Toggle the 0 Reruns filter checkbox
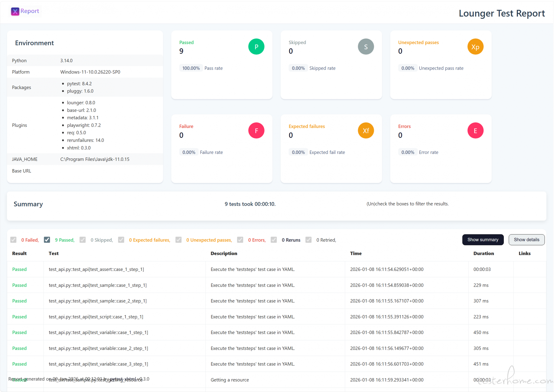Screen dimensions: 554x392 coord(274,240)
